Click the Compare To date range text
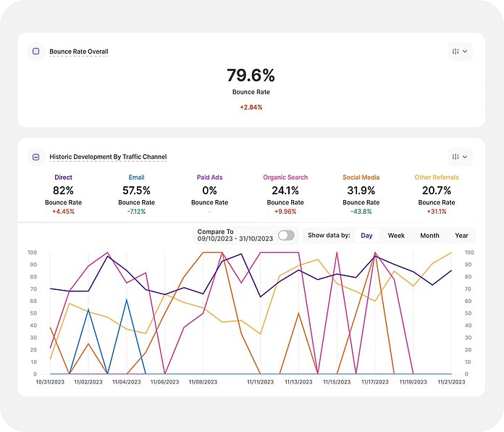504x432 pixels. pos(235,236)
